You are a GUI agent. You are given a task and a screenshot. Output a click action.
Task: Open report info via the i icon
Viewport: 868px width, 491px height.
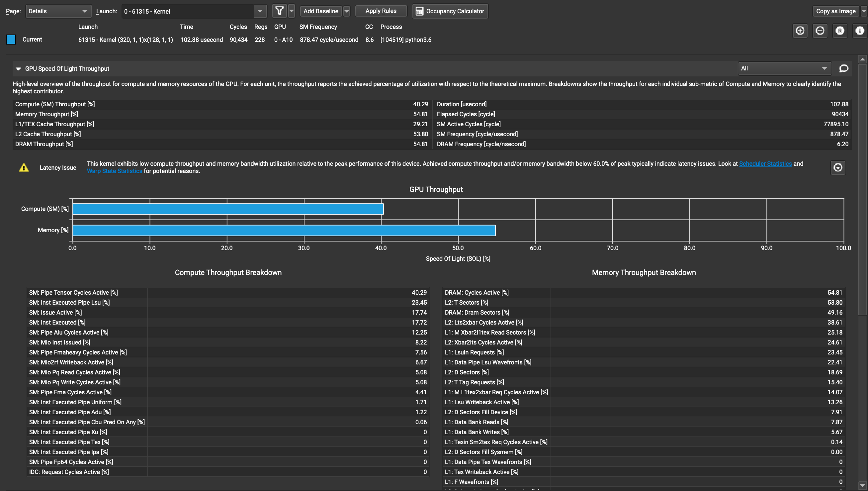coord(859,31)
